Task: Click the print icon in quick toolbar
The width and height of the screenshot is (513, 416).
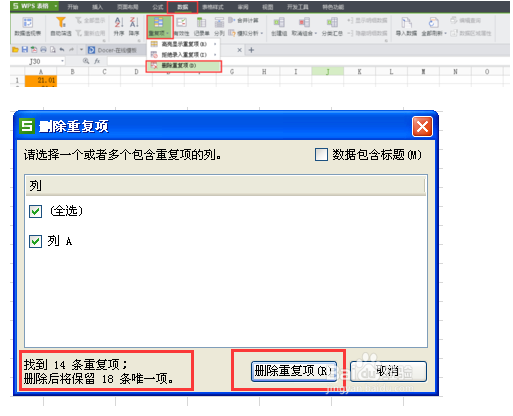Action: (x=43, y=50)
